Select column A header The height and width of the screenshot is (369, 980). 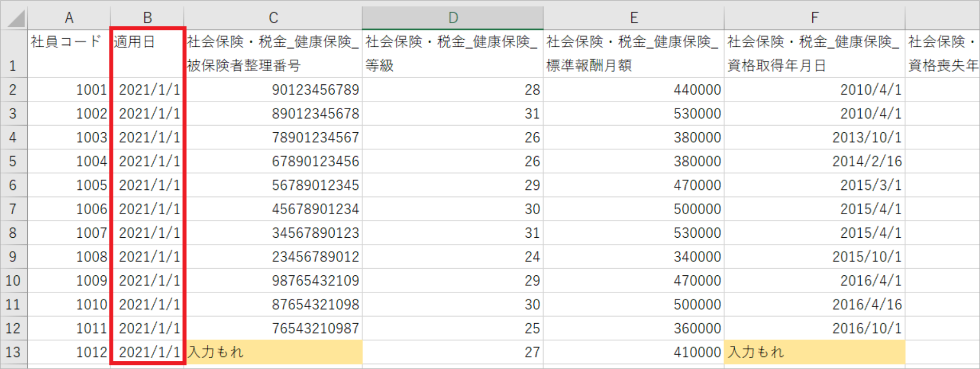coord(69,18)
